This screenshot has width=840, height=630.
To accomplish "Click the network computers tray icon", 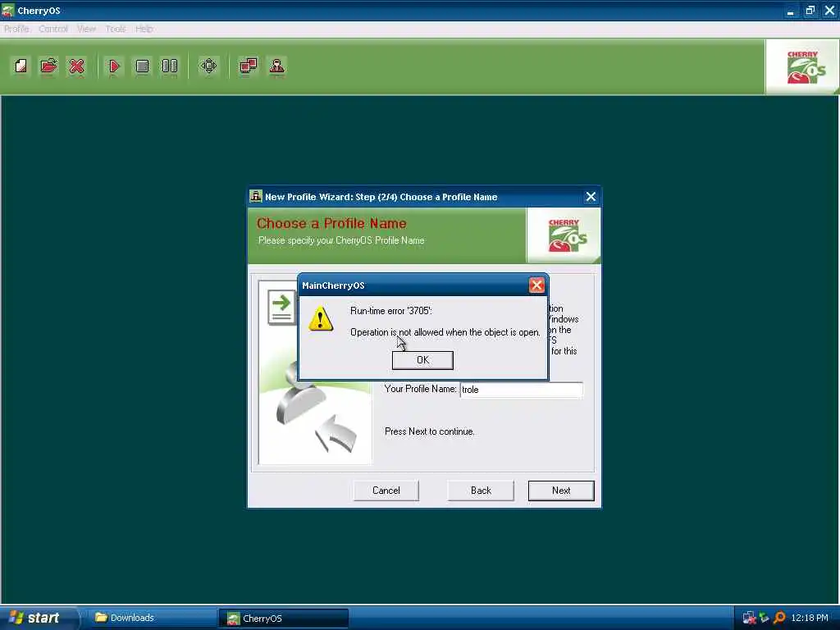I will coord(749,618).
